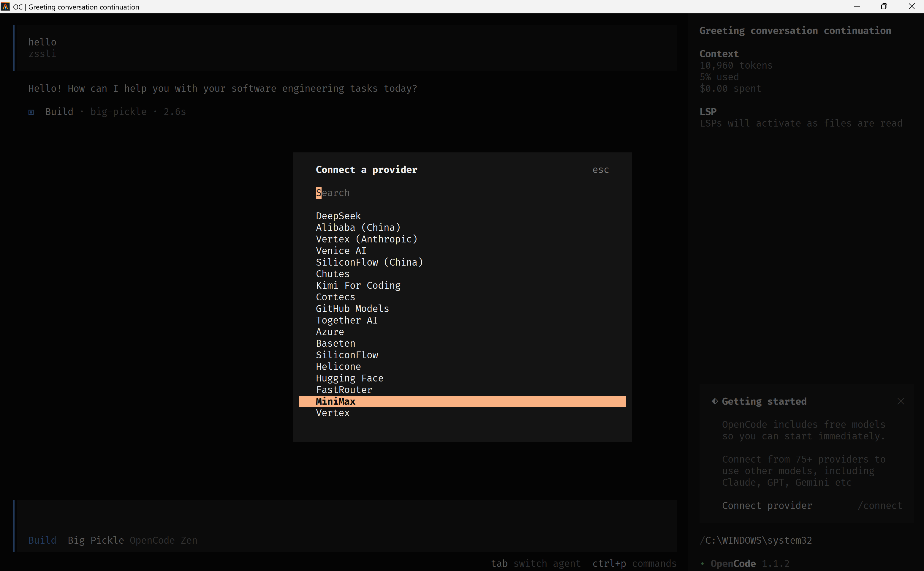The width and height of the screenshot is (924, 571).
Task: Click the Search field in the provider dialog
Action: tap(332, 193)
